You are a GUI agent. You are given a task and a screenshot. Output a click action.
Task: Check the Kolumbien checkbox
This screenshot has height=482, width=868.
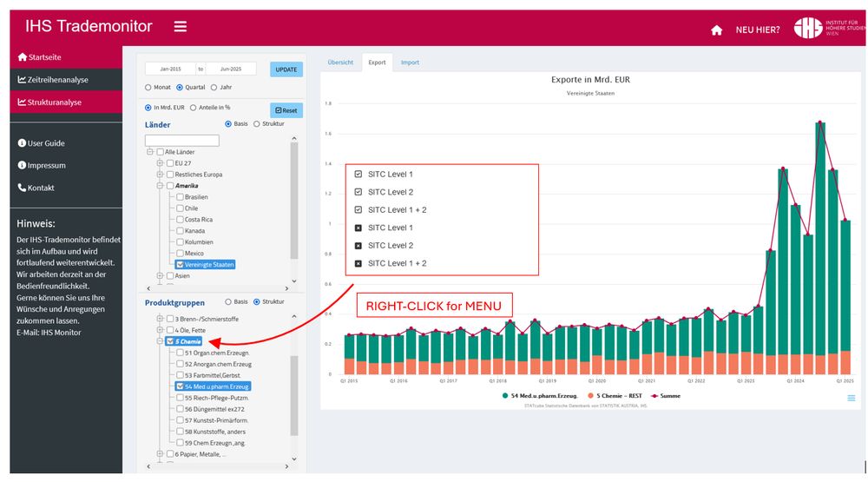pos(180,241)
